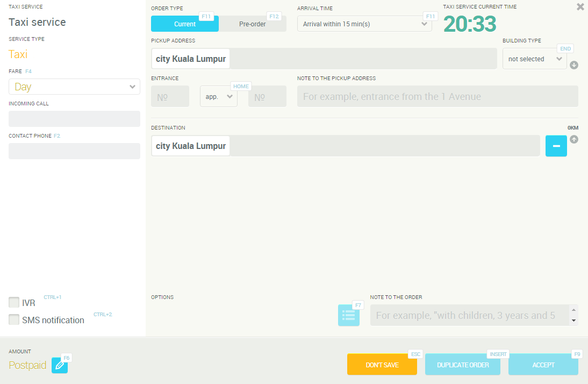
Task: Click the down arrow icon near building type
Action: tap(574, 65)
